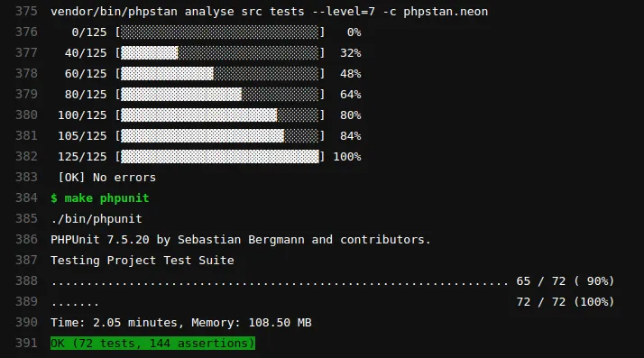The image size is (644, 358).
Task: Select line number 383
Action: coord(26,177)
